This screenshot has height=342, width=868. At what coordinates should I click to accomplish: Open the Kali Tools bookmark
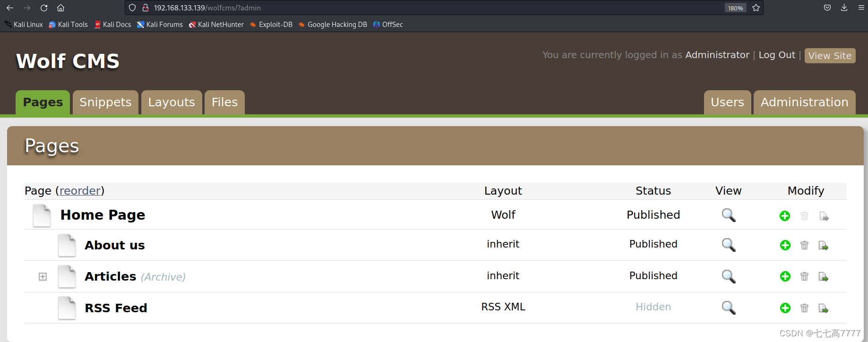(69, 25)
